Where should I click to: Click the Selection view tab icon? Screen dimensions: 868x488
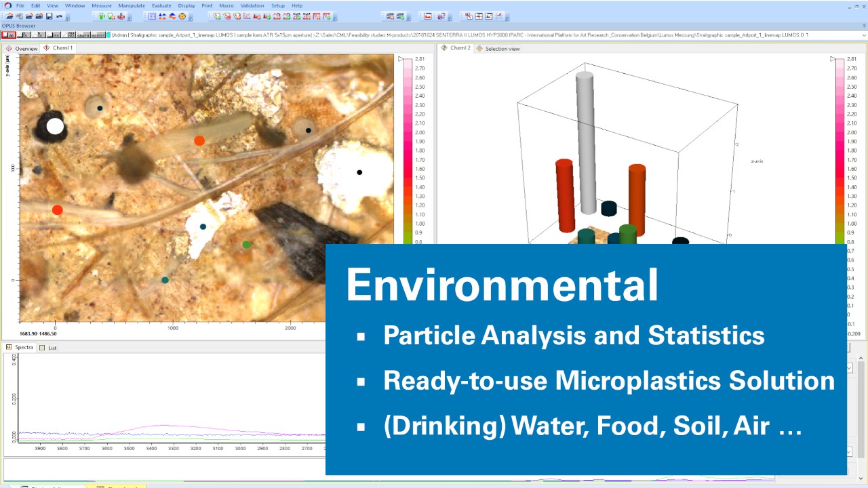[x=479, y=49]
